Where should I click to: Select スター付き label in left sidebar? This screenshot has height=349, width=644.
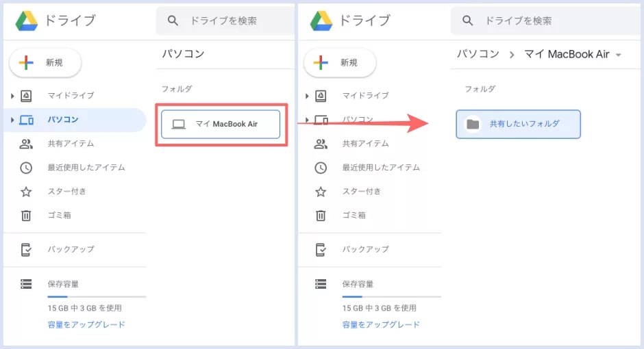pyautogui.click(x=67, y=191)
